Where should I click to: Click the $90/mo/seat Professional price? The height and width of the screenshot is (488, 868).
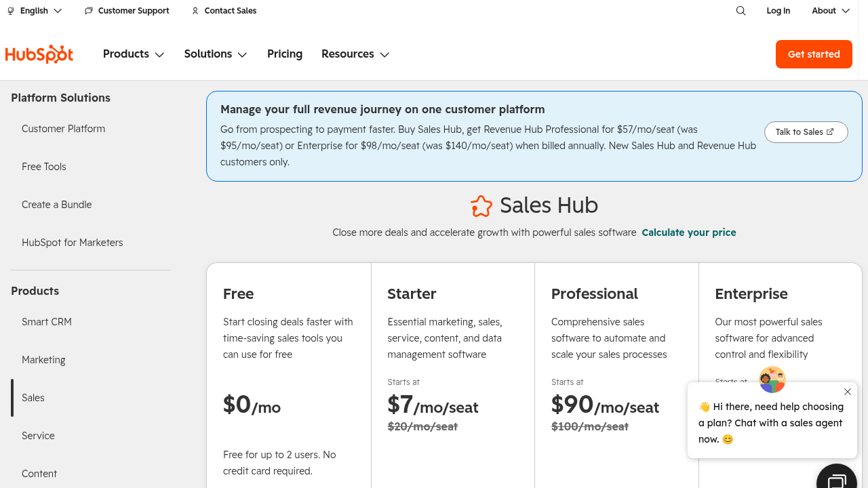[605, 405]
